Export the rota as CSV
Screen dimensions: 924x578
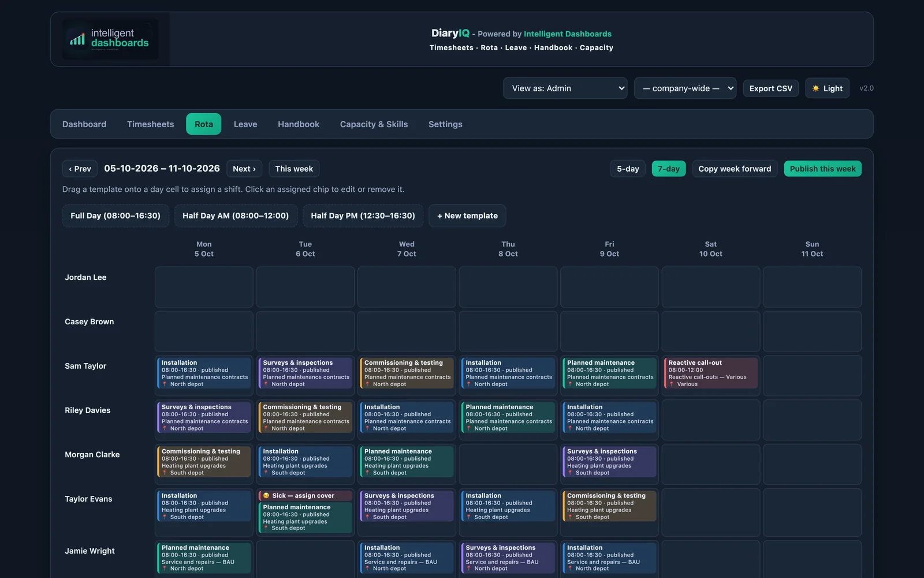pos(770,88)
